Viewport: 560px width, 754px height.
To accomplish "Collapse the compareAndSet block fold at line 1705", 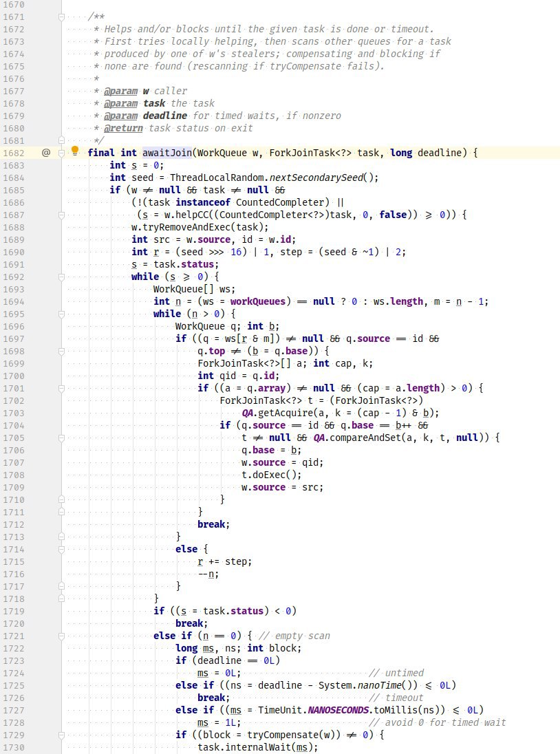I will 61,438.
